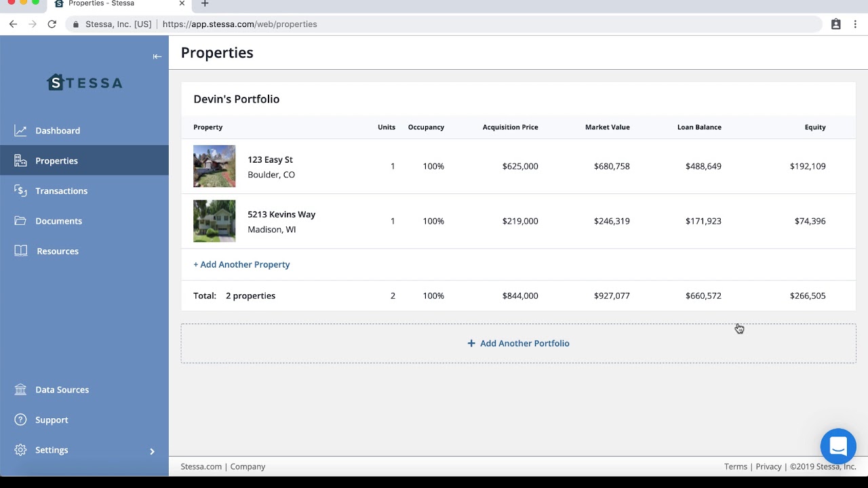This screenshot has width=868, height=488.
Task: Go to Dashboard in sidebar
Action: (58, 131)
